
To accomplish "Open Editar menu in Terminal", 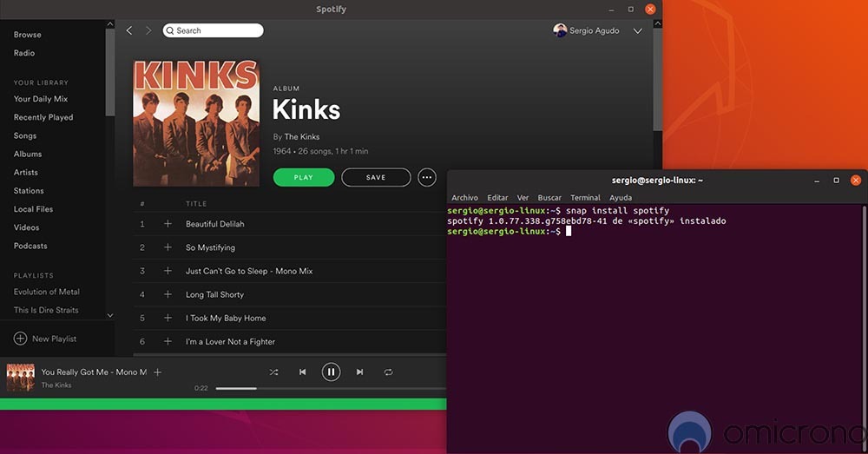I will [497, 198].
